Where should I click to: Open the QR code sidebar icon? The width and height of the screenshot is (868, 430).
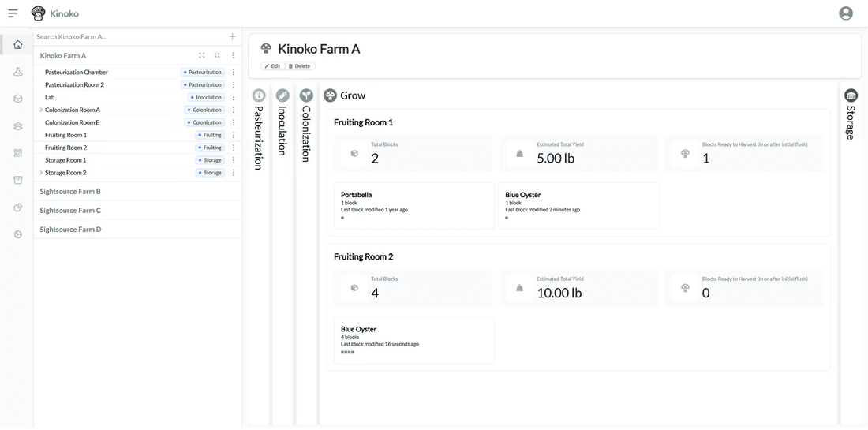click(x=17, y=153)
